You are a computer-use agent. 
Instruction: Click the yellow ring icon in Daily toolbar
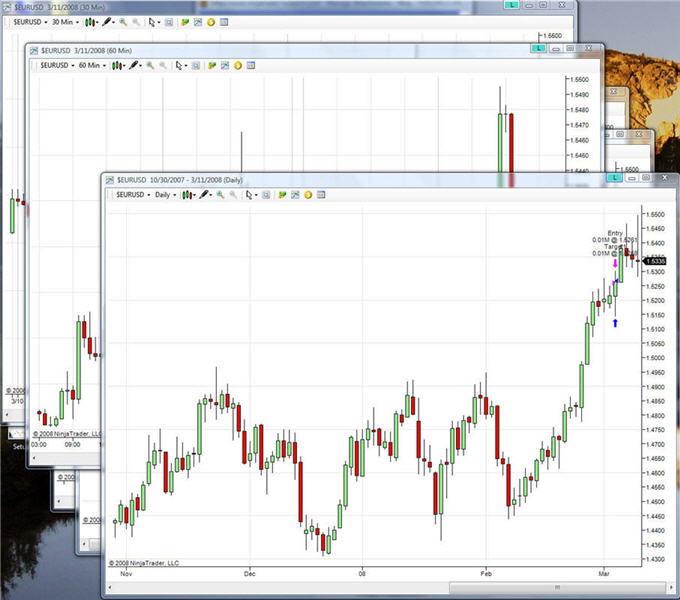click(x=308, y=195)
